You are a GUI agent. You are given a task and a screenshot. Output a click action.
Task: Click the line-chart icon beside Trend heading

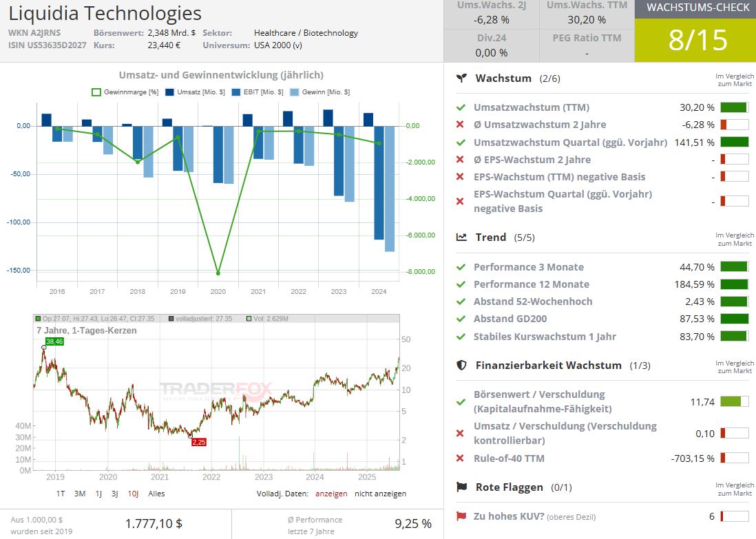pyautogui.click(x=461, y=237)
